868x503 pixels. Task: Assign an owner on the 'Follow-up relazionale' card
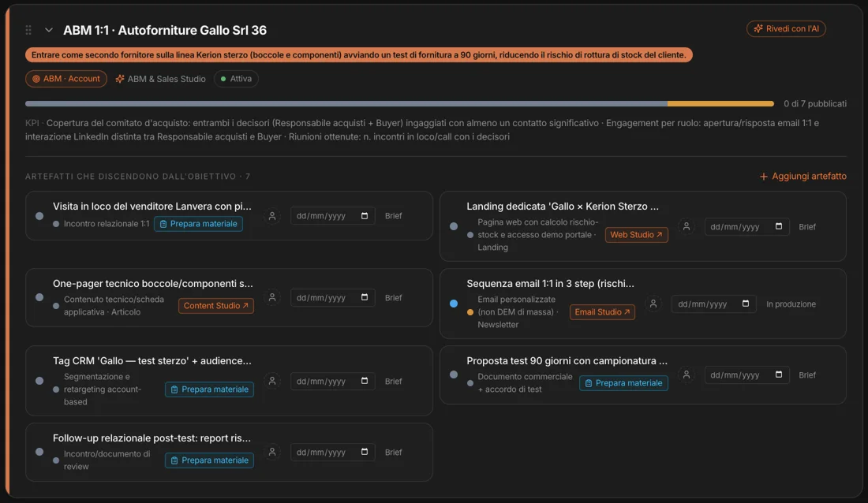tap(271, 452)
